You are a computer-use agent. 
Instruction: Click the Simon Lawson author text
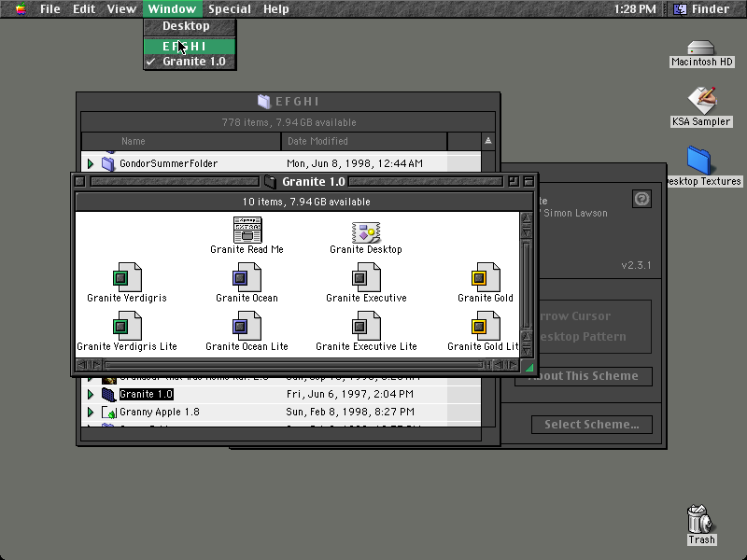pyautogui.click(x=575, y=214)
